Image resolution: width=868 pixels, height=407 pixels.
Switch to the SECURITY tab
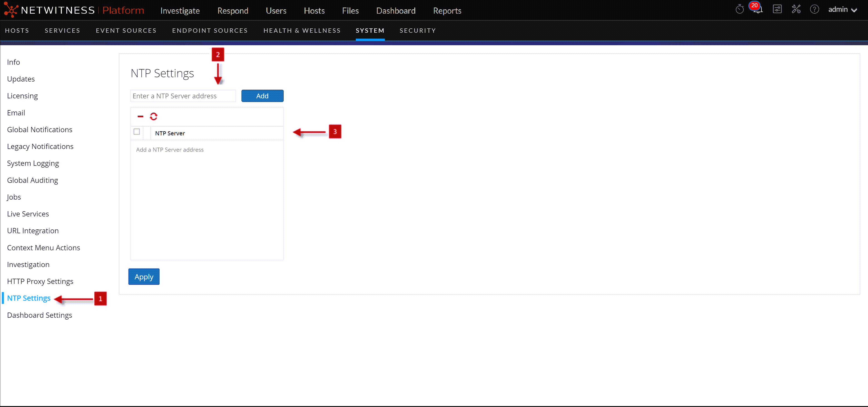(418, 30)
